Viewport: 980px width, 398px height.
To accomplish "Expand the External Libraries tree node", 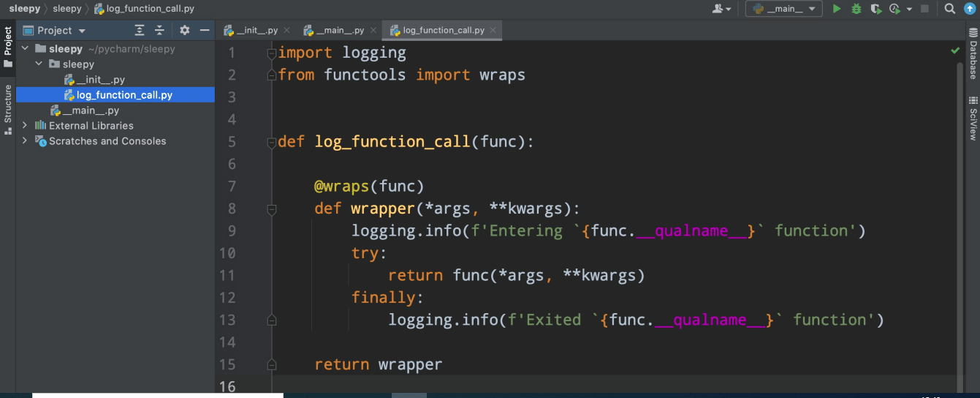I will pyautogui.click(x=25, y=126).
